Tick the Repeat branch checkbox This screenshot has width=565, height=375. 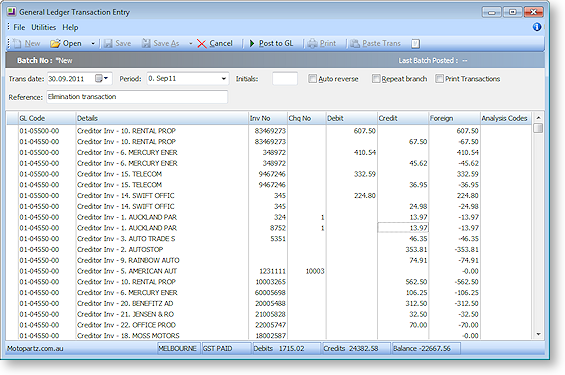[x=376, y=79]
